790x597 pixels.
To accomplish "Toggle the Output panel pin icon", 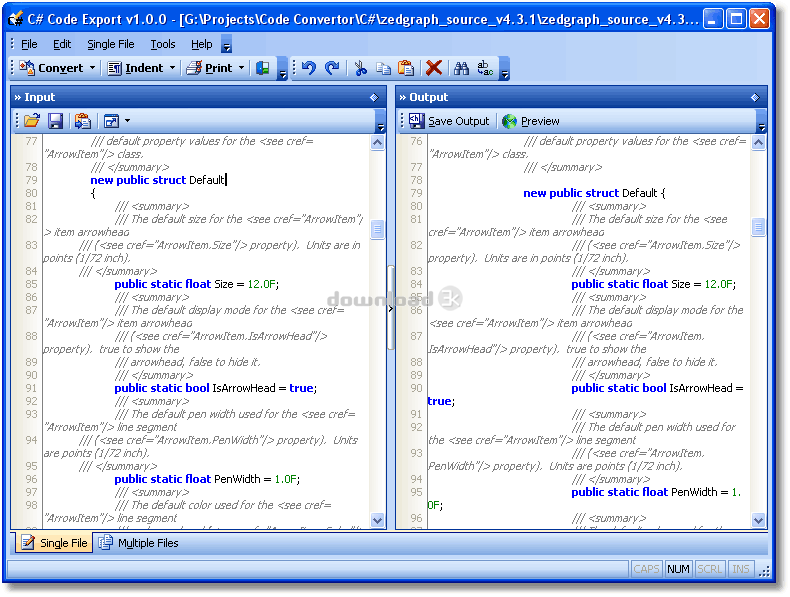I will tap(755, 98).
